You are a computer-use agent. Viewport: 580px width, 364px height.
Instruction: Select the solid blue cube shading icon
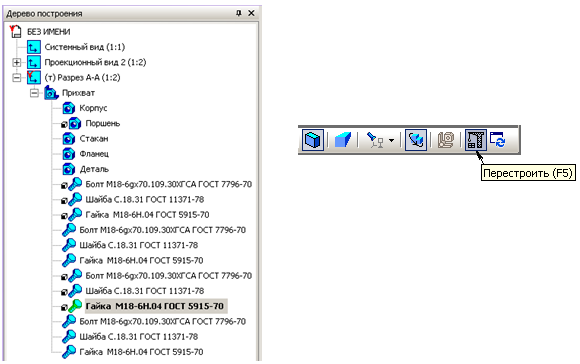343,140
